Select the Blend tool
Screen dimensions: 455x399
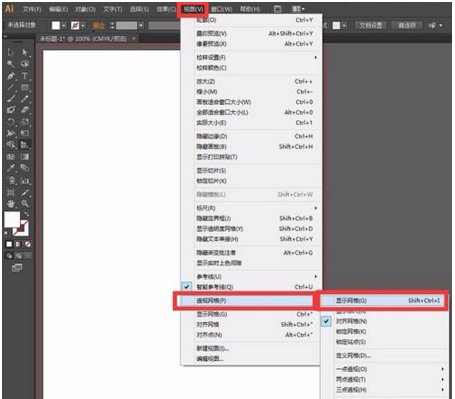coord(25,168)
